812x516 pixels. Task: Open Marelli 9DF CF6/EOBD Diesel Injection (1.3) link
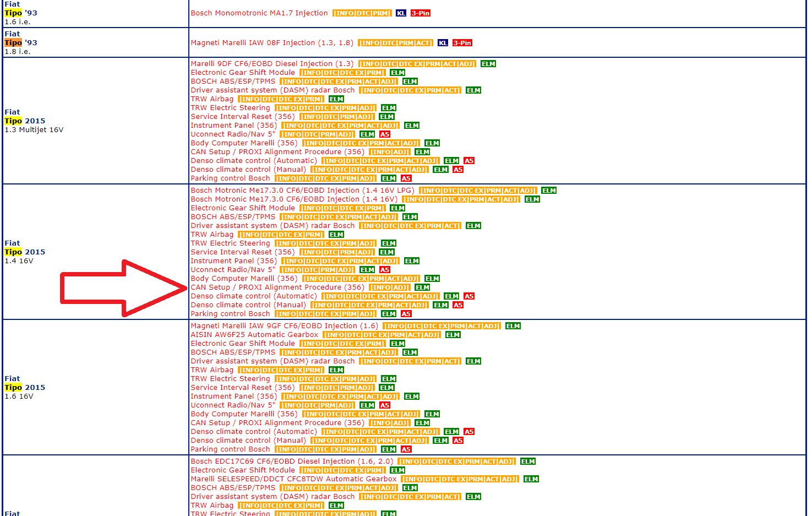point(272,64)
